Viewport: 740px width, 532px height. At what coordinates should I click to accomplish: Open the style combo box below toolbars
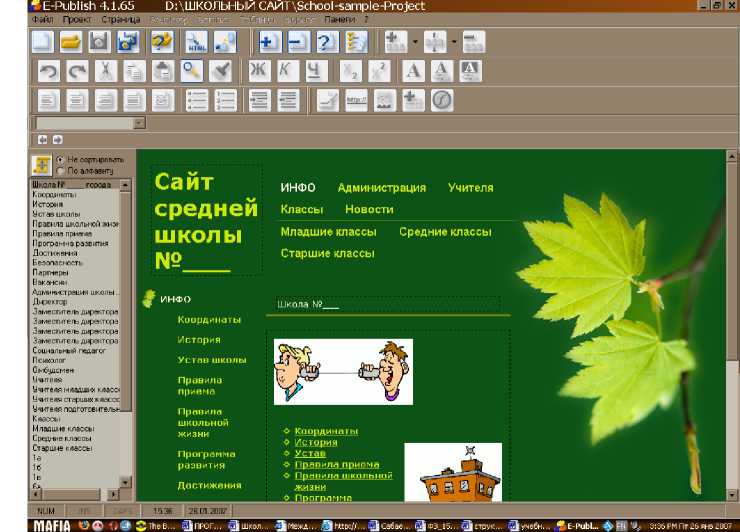pos(139,123)
